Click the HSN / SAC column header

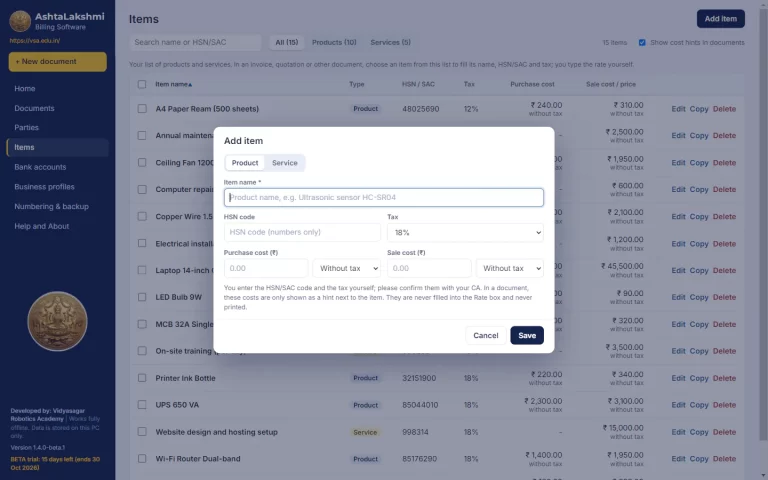pyautogui.click(x=418, y=84)
